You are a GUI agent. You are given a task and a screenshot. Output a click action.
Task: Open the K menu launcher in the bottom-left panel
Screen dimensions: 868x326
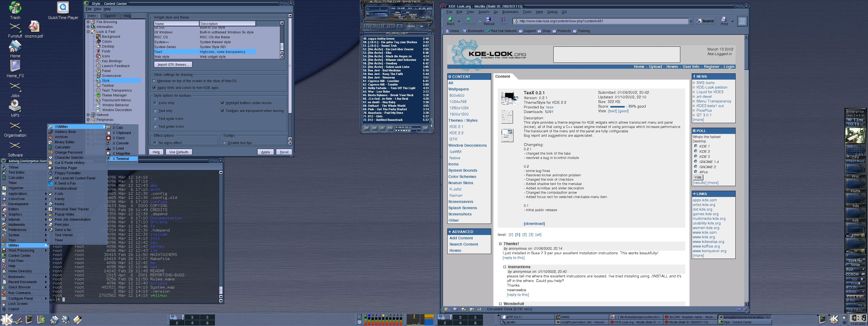point(7,319)
